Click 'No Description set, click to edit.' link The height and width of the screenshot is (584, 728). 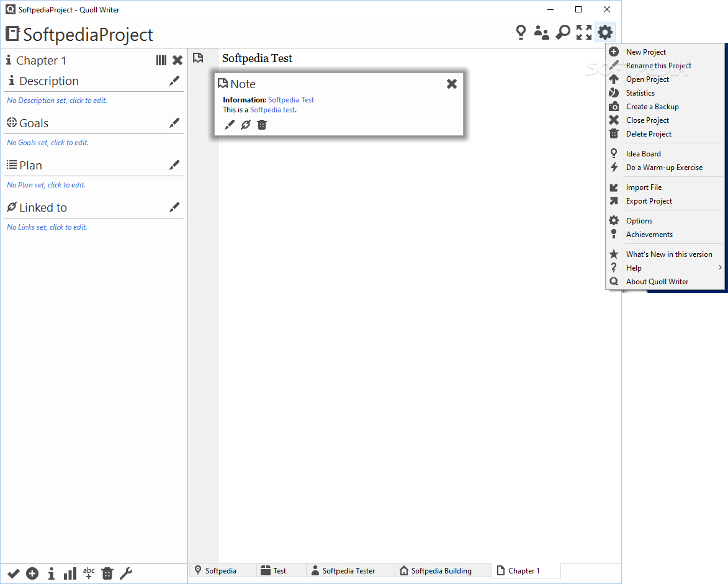coord(56,101)
